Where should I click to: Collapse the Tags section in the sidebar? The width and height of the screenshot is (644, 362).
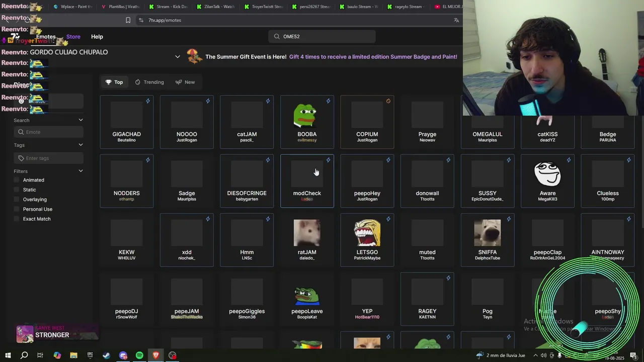[80, 145]
